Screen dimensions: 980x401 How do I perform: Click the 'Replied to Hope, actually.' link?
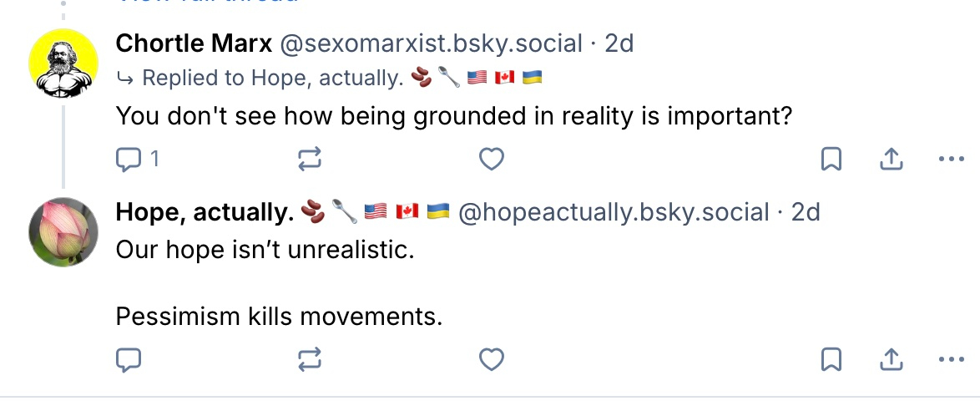pyautogui.click(x=271, y=79)
